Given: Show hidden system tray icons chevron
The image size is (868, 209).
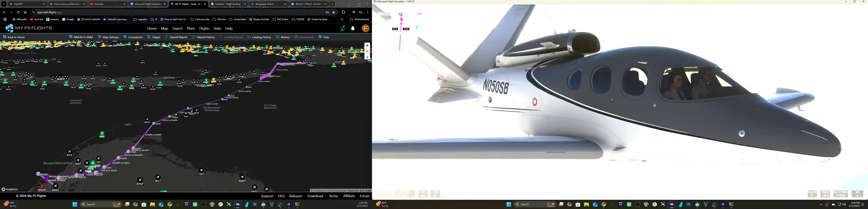Looking at the screenshot, I should click(821, 204).
